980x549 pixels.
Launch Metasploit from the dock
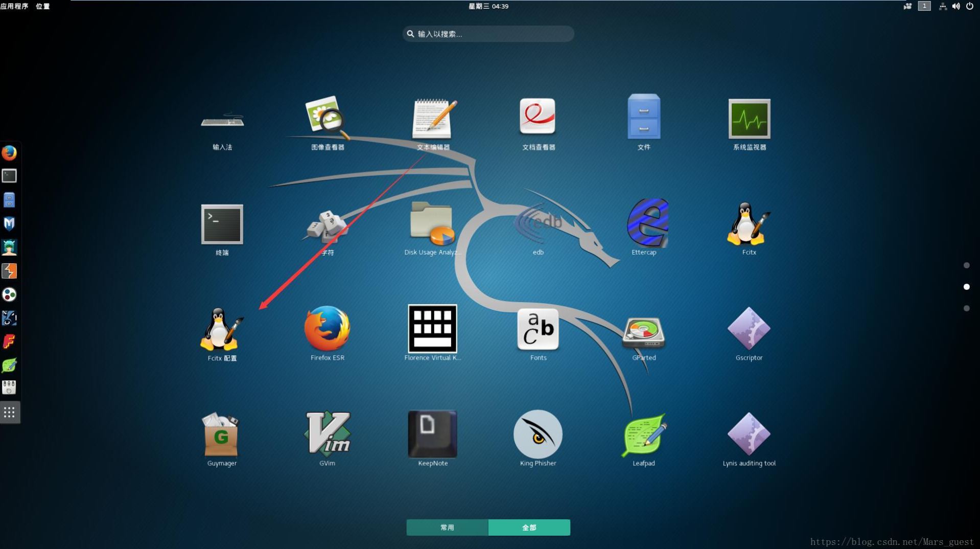coord(9,223)
